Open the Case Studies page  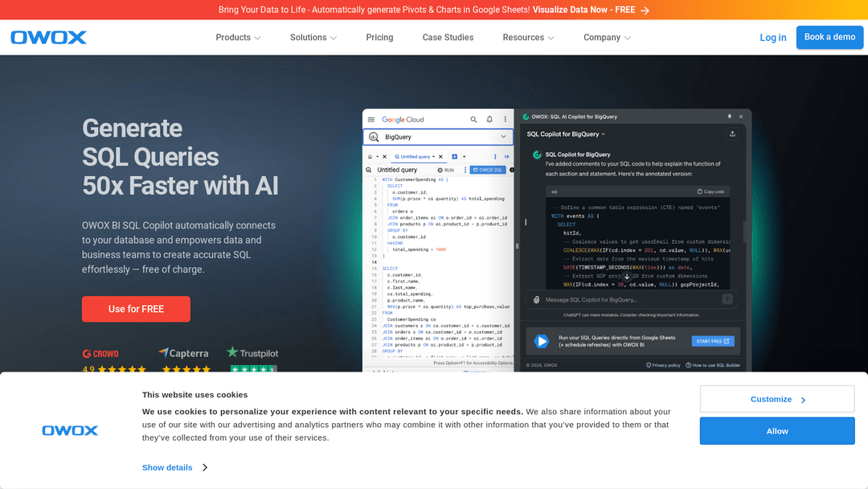(x=448, y=38)
